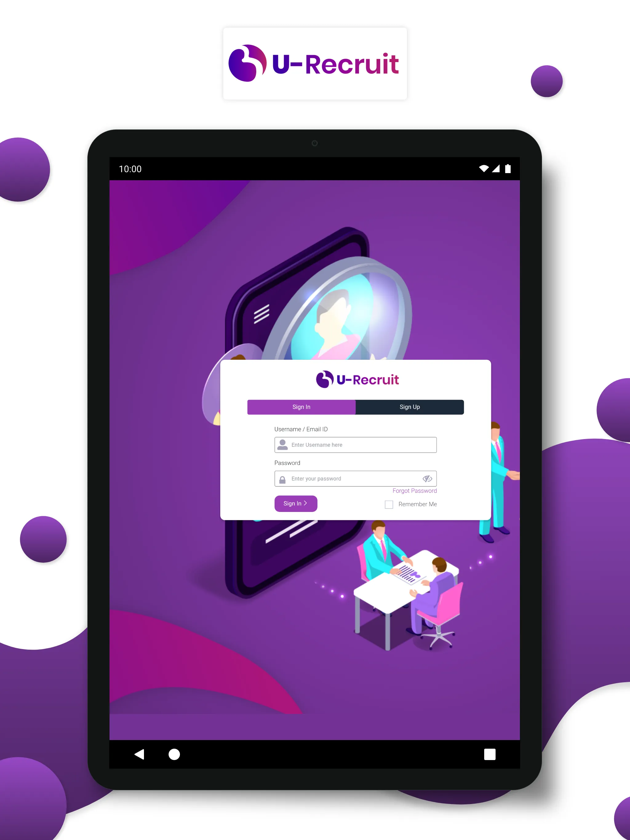Click the Username Email ID input field
Image resolution: width=630 pixels, height=840 pixels.
point(355,445)
